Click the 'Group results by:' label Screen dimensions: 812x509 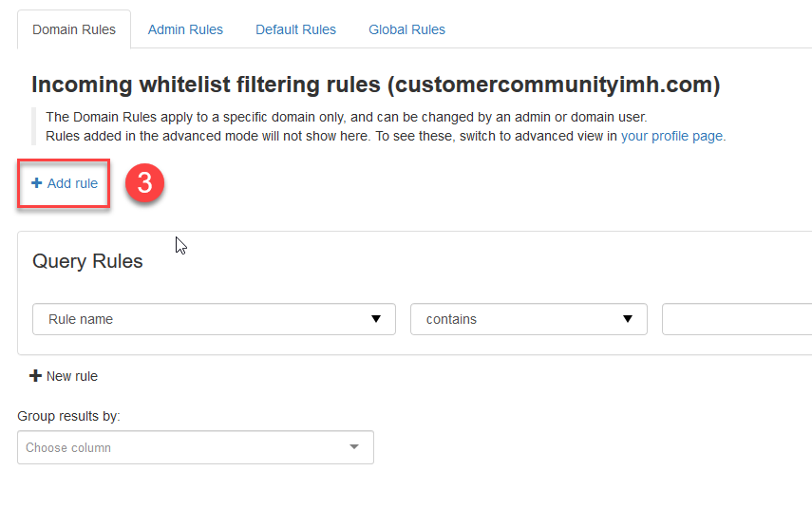[x=68, y=416]
